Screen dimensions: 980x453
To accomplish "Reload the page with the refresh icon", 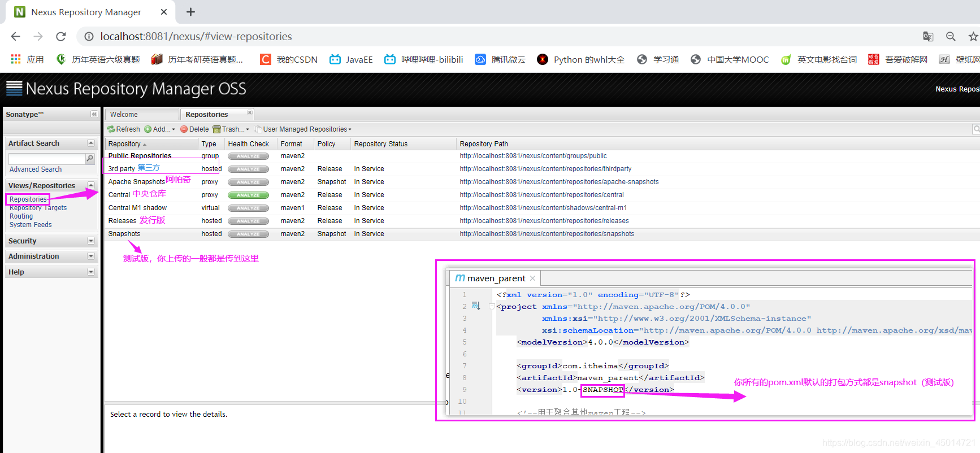I will 61,36.
